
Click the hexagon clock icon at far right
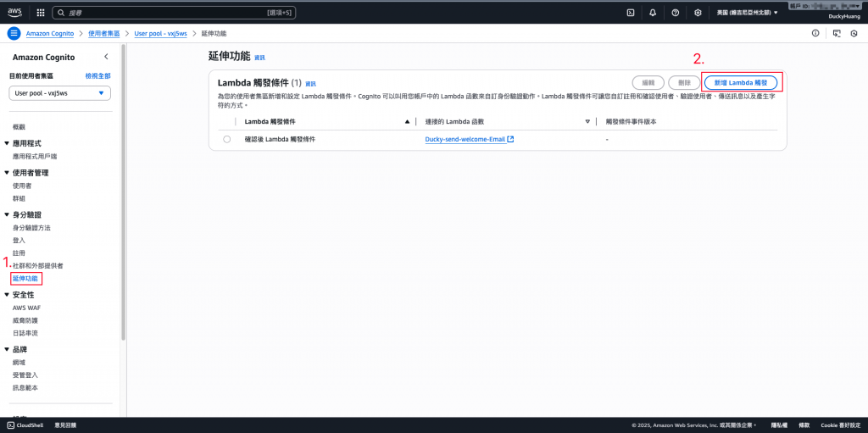coord(854,33)
